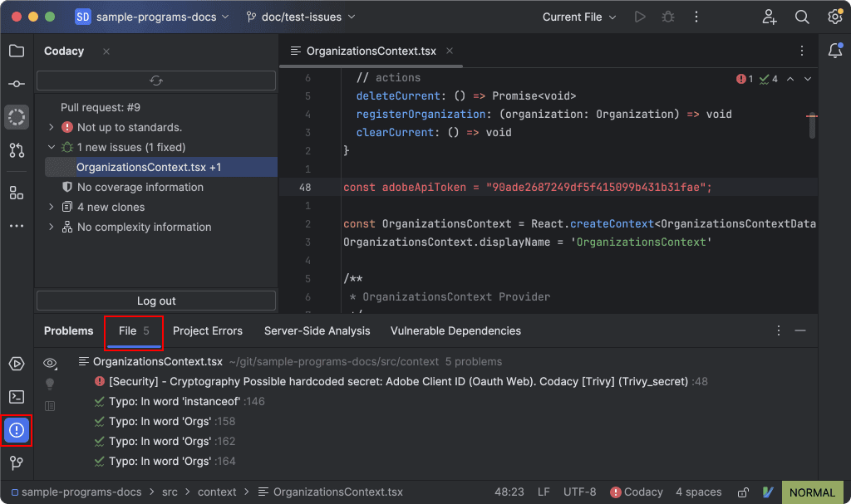Click the refresh button in Codacy panel
Screen dimensions: 851x504
coord(155,81)
